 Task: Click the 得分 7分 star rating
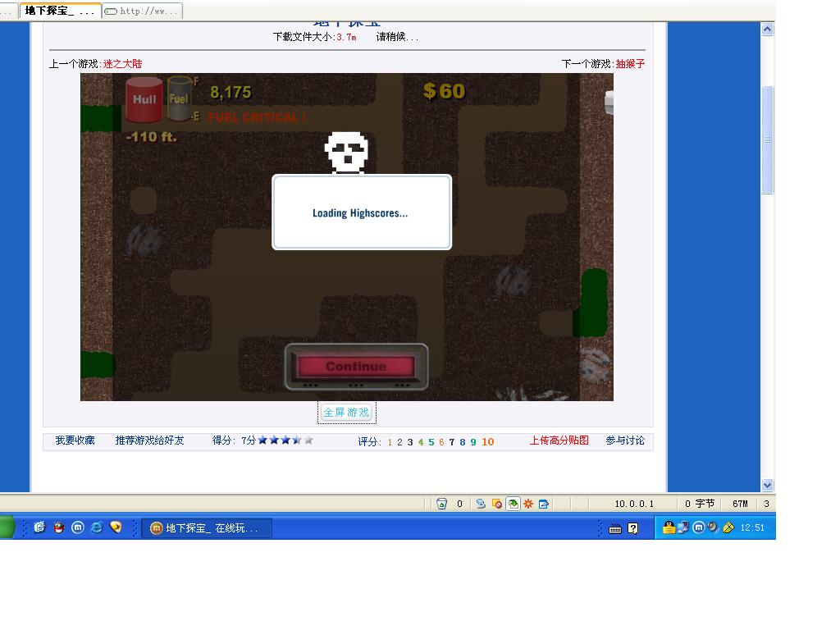262,441
